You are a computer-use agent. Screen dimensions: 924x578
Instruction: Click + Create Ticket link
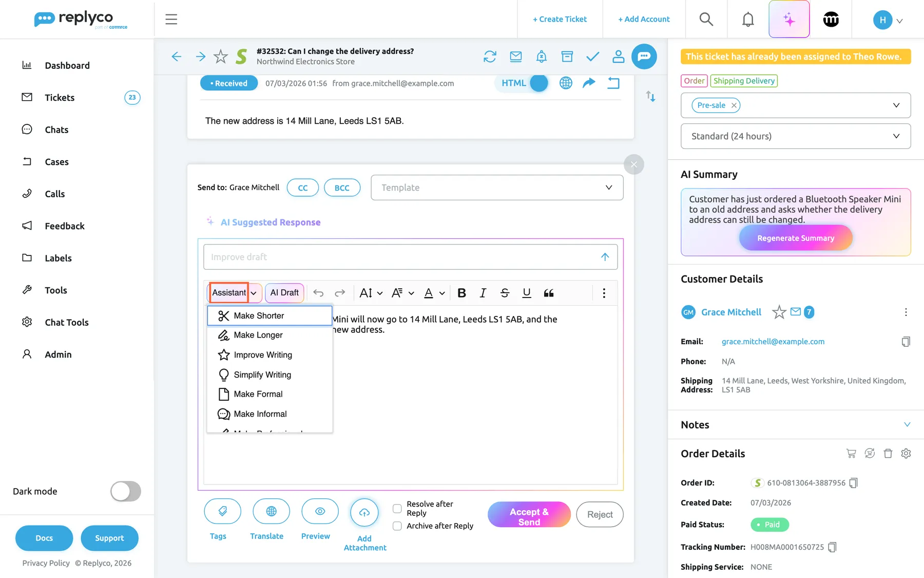pyautogui.click(x=560, y=20)
